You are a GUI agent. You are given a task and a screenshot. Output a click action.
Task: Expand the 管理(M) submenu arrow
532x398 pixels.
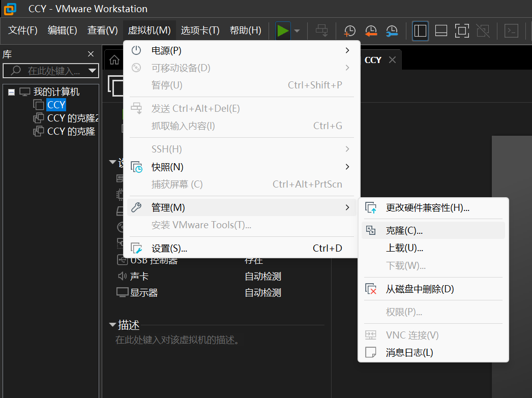point(347,207)
